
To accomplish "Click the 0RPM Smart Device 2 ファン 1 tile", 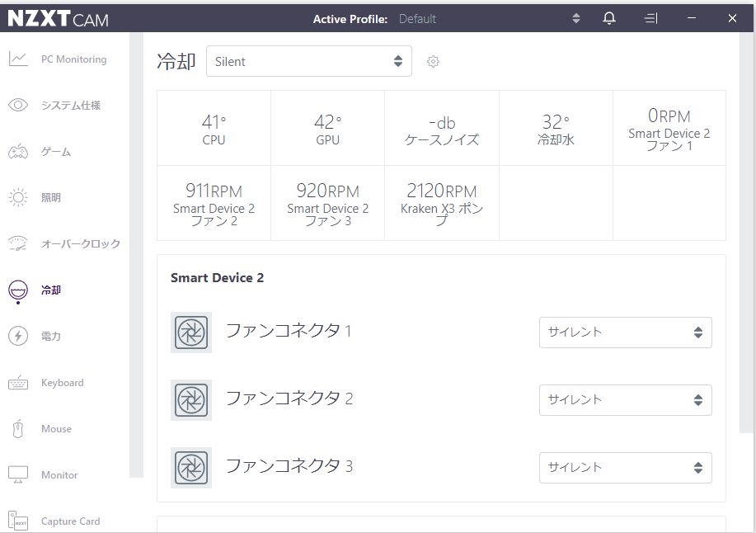I will tap(669, 129).
